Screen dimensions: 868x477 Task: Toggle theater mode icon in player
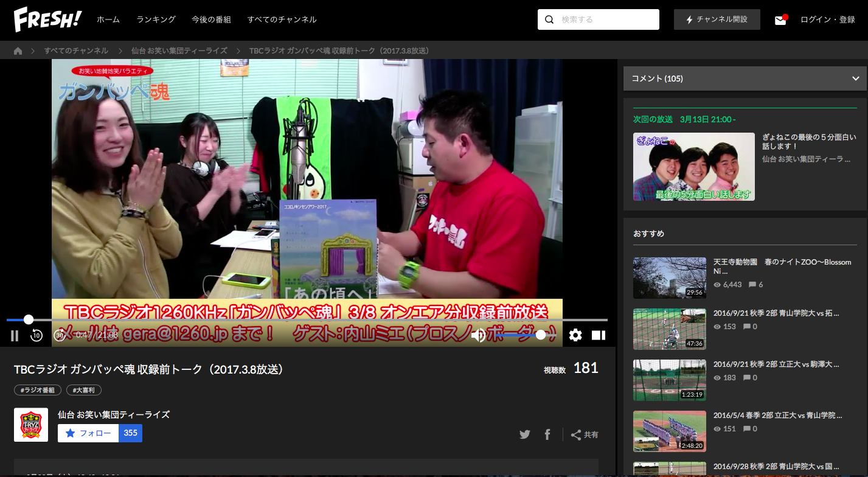(x=599, y=335)
